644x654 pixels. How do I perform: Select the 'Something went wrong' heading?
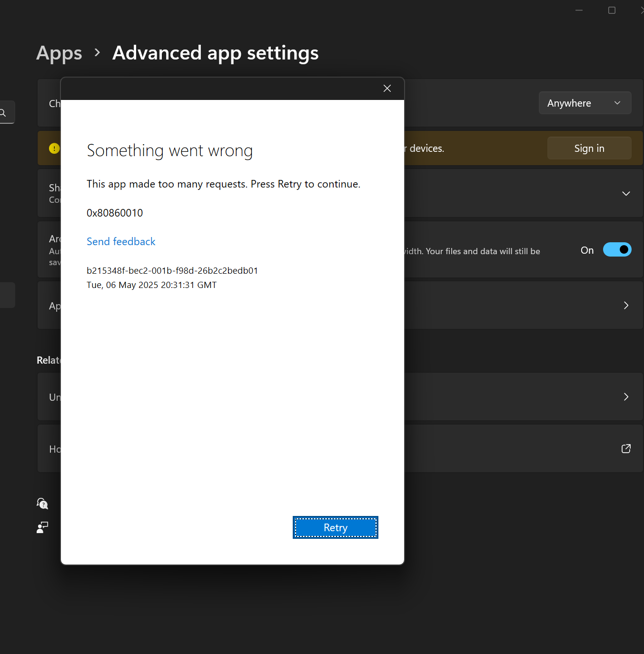tap(170, 150)
